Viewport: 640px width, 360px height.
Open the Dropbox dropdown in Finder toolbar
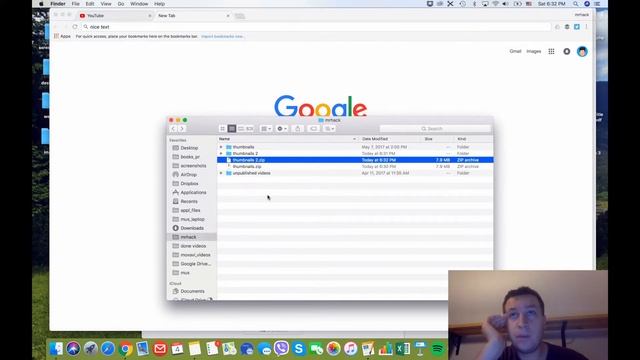click(329, 129)
